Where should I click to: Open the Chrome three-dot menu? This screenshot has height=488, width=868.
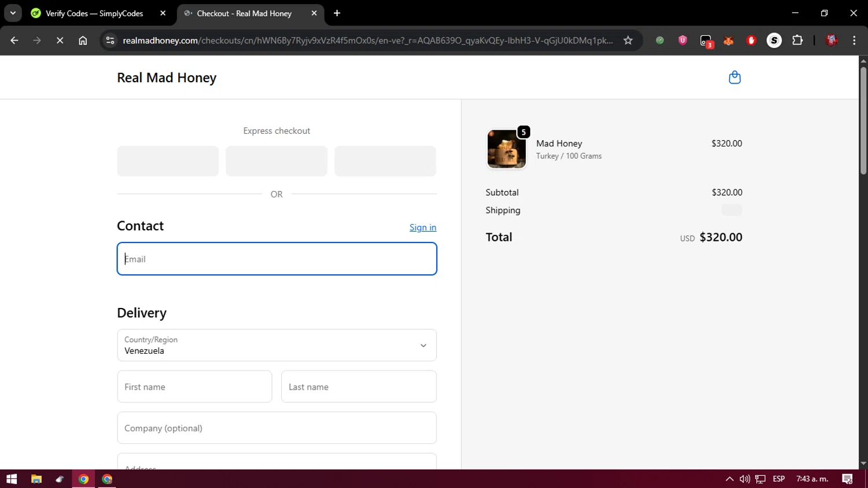point(854,41)
